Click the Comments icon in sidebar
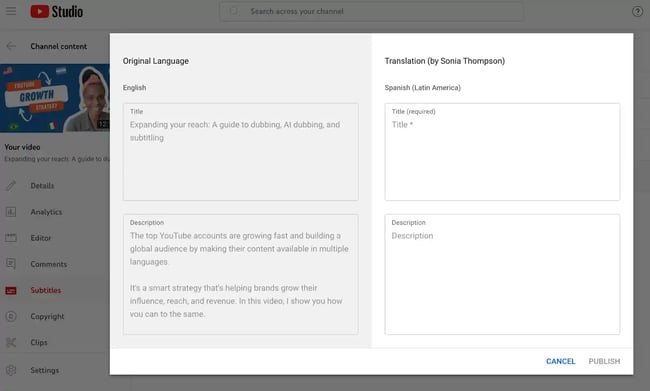The image size is (650, 391). [x=11, y=264]
